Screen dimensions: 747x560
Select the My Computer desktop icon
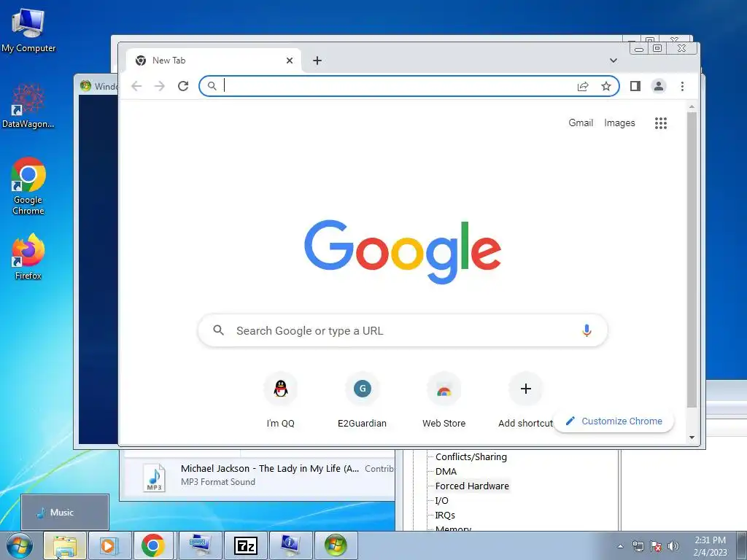pos(28,31)
